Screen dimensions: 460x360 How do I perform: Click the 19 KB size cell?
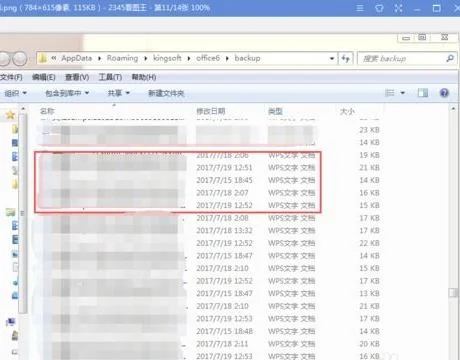pos(369,155)
